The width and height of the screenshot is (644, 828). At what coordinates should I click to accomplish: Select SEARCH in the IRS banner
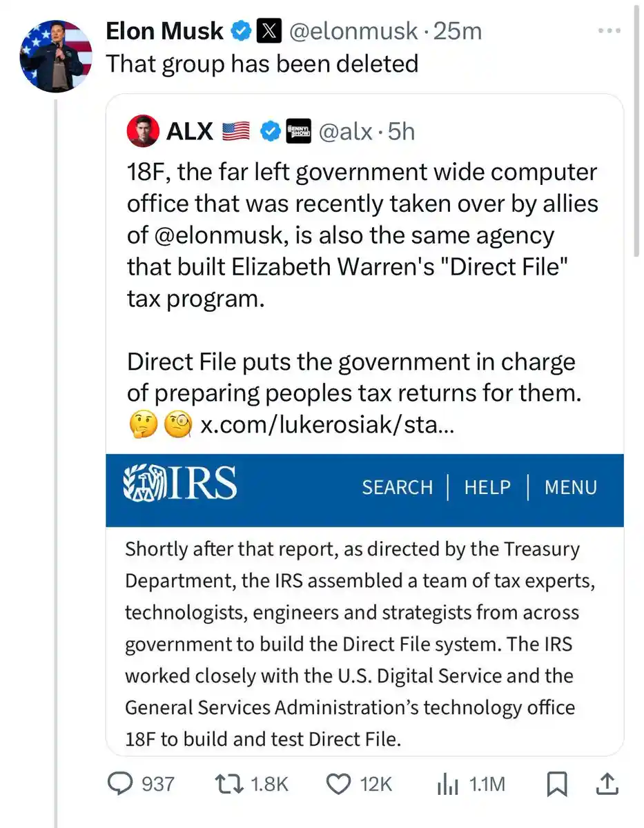click(397, 487)
